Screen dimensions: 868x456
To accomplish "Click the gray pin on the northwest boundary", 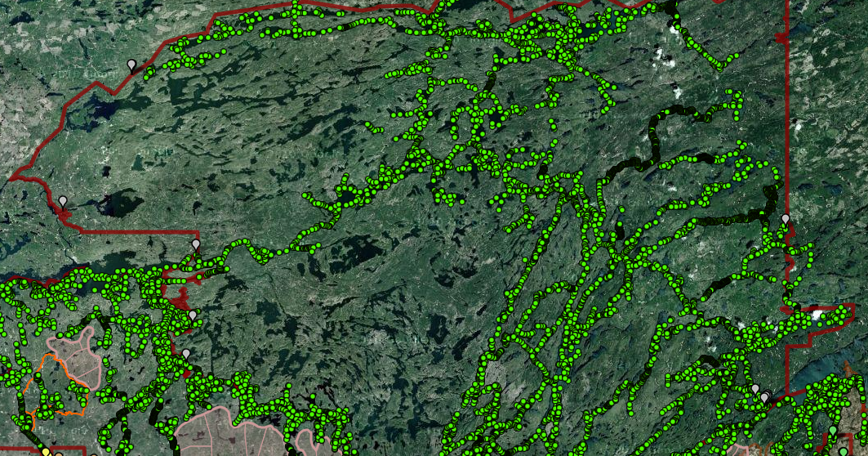I will pos(131,65).
